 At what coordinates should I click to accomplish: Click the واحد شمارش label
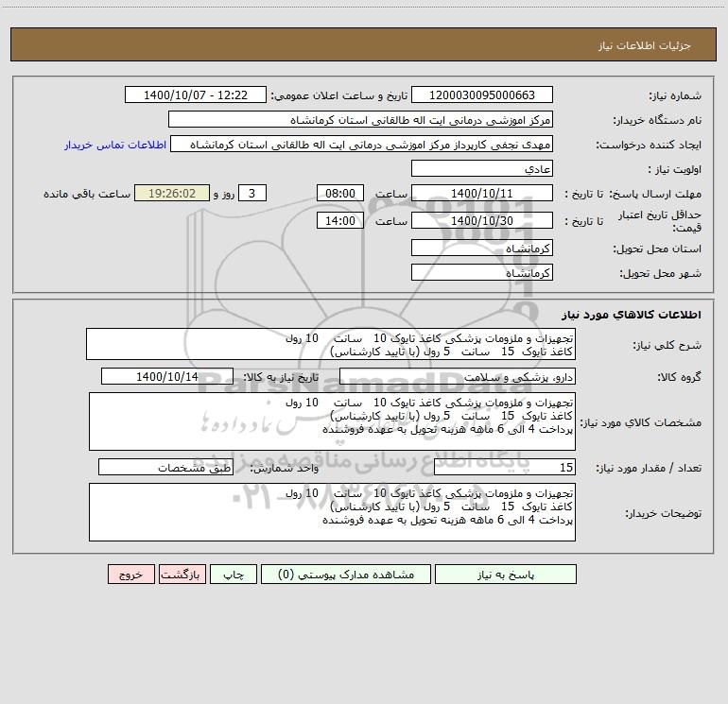point(285,469)
